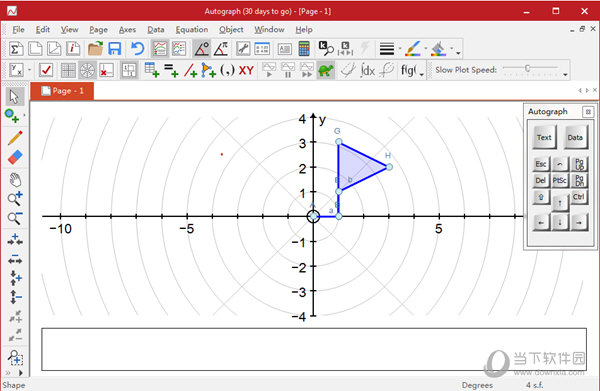Viewport: 600px width, 391px height.
Task: Select the pencil scribble tool
Action: pos(15,138)
